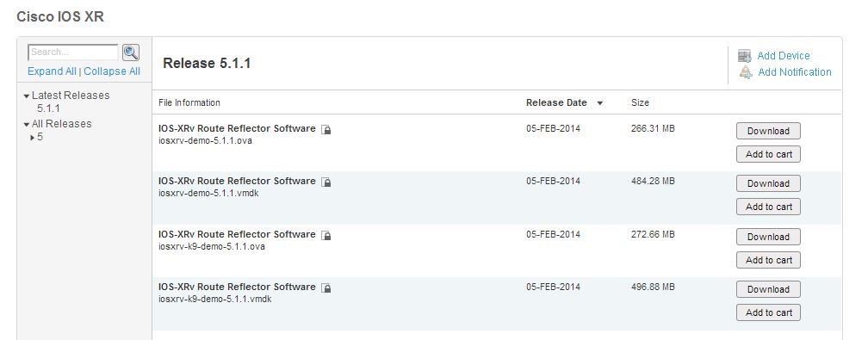
Task: Click file name iosxrv-k9-demo-5.1.1.ova
Action: tap(212, 246)
